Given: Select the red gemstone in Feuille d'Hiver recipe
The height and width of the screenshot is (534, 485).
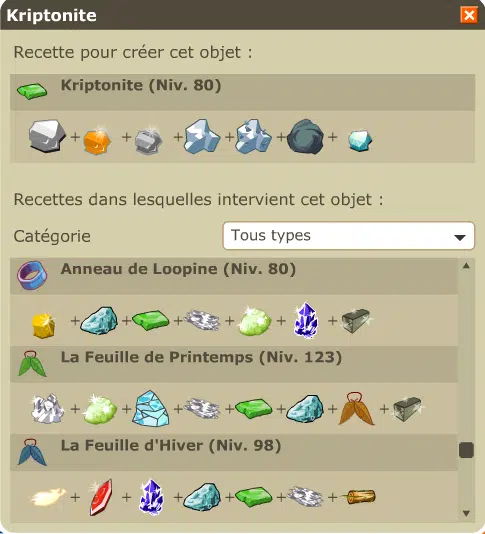Looking at the screenshot, I should (100, 497).
